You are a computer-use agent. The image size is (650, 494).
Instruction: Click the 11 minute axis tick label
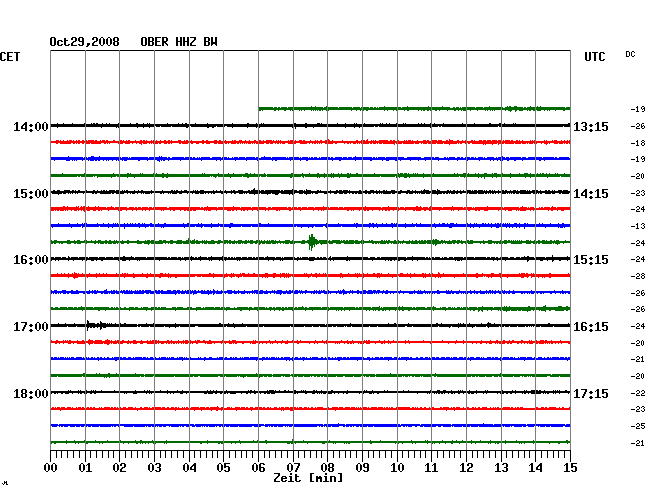[431, 467]
